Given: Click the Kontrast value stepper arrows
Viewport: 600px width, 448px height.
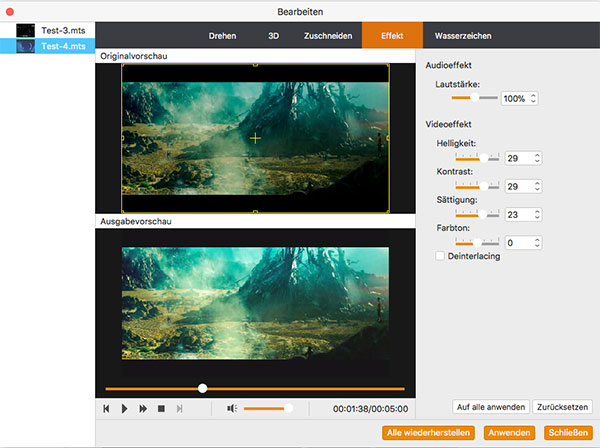Looking at the screenshot, I should (537, 186).
